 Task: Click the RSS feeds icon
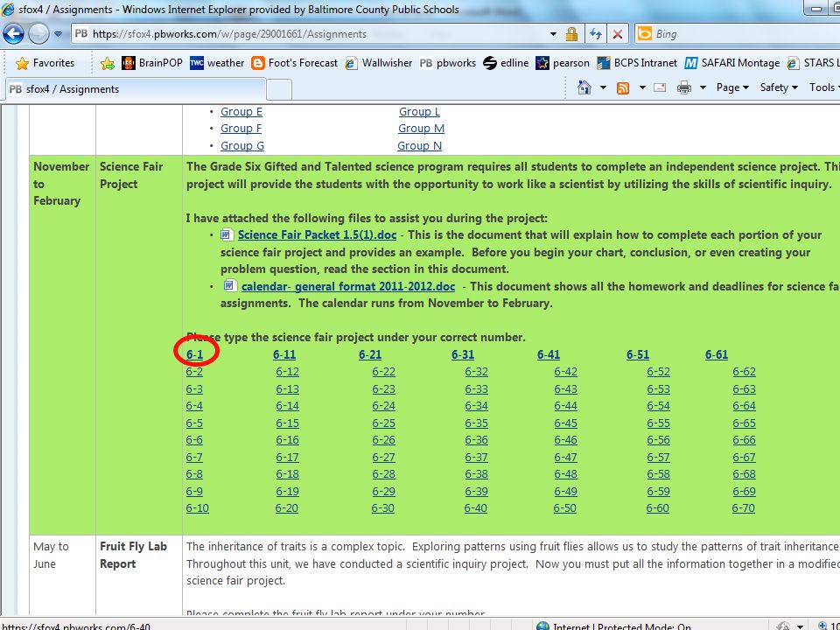pyautogui.click(x=622, y=87)
